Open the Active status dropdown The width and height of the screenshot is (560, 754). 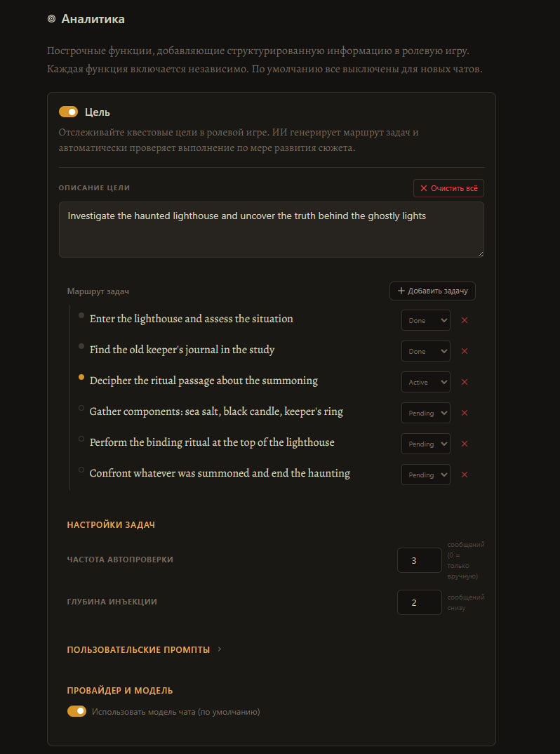click(426, 382)
